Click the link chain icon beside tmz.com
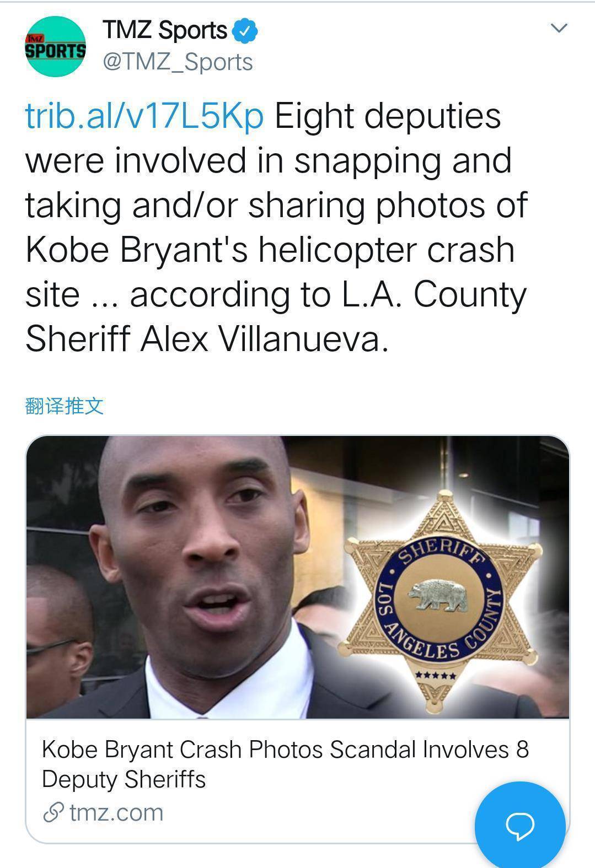595x868 pixels. (53, 812)
